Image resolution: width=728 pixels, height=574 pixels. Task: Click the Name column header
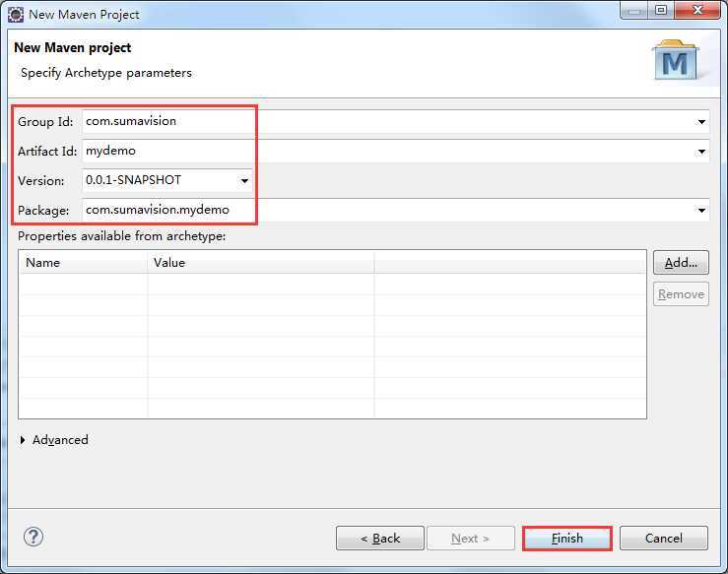pos(83,263)
